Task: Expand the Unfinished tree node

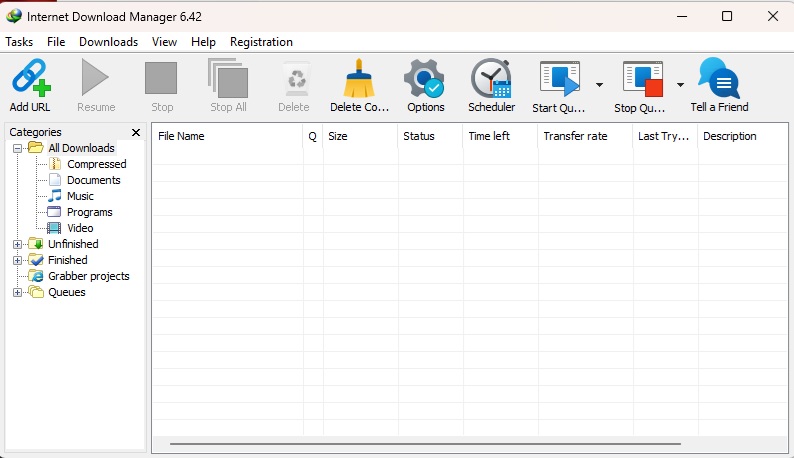Action: point(18,244)
